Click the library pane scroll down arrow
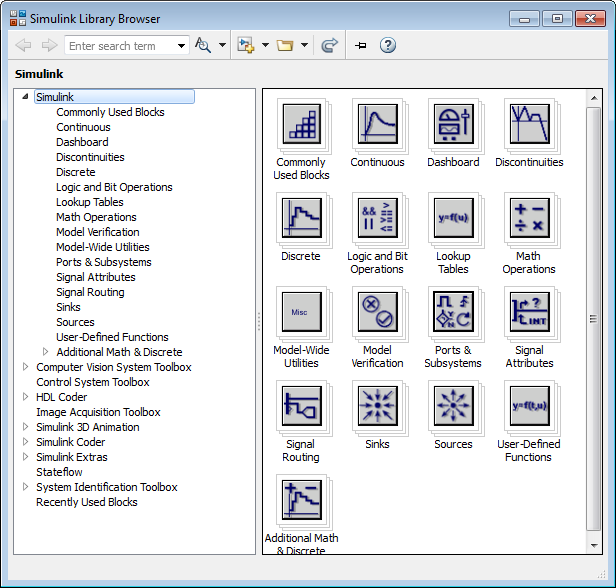 (x=594, y=546)
